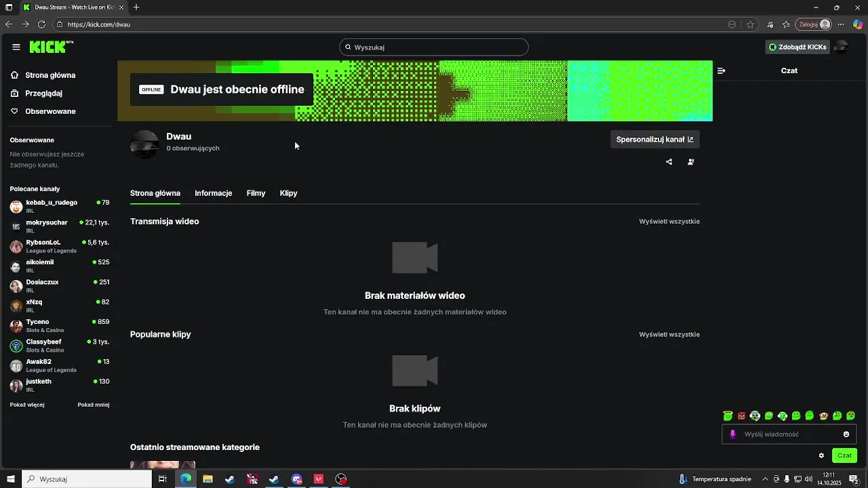The height and width of the screenshot is (488, 868).
Task: Open Copilot in Edge
Action: point(858,24)
